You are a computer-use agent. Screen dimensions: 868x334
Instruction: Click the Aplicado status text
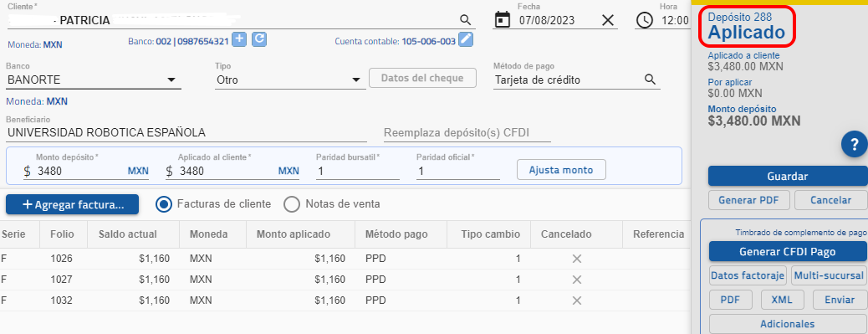[746, 33]
